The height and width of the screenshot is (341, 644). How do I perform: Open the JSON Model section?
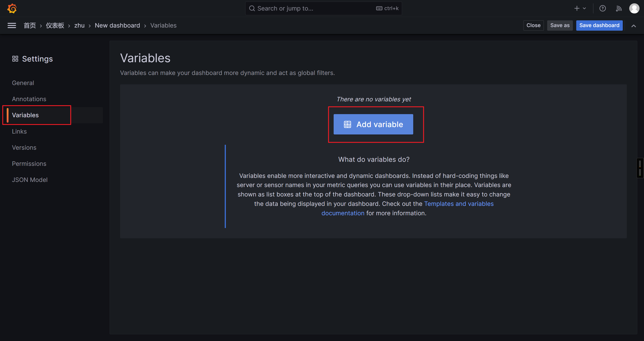tap(30, 180)
